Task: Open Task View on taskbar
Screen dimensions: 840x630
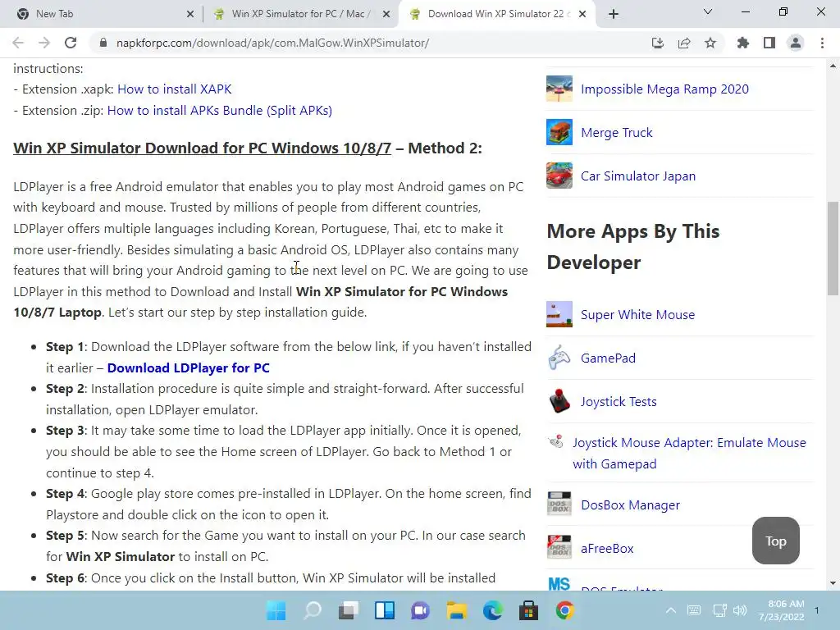Action: [x=349, y=610]
